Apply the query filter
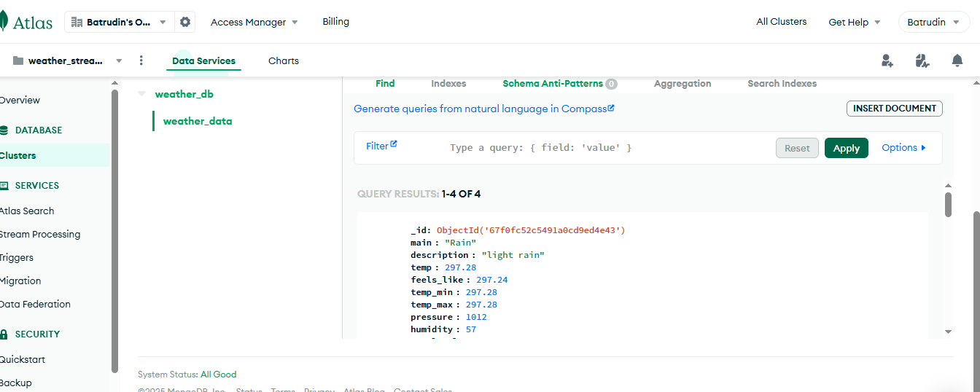This screenshot has width=980, height=392. pyautogui.click(x=847, y=148)
